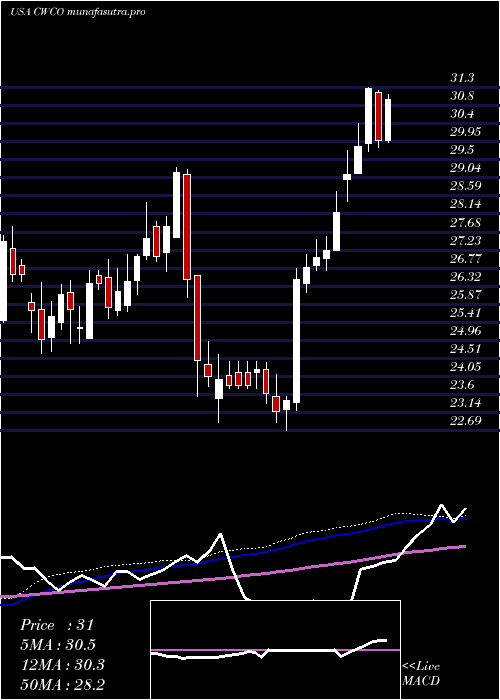Viewport: 500px width, 700px height.
Task: Click the 27.68 price axis label
Action: click(465, 222)
